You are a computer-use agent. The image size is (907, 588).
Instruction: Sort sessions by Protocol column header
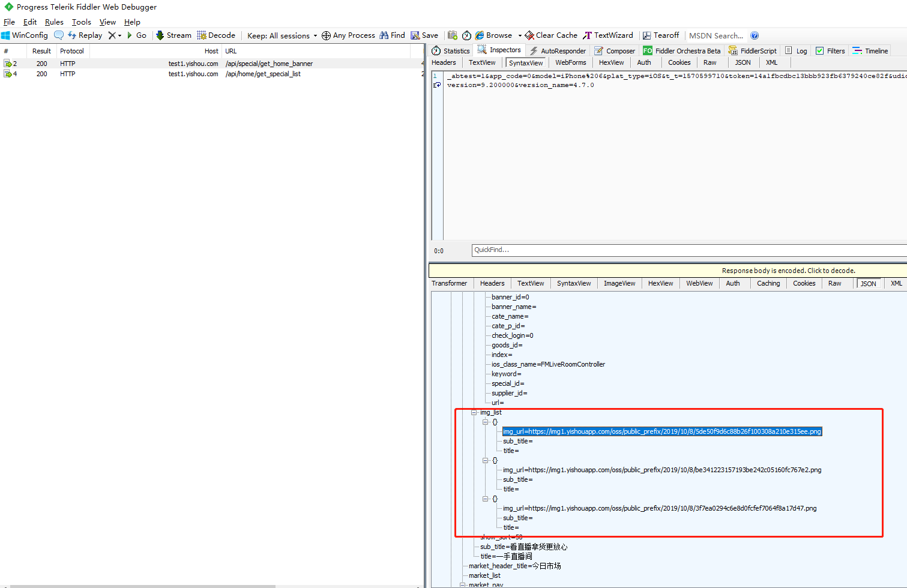pyautogui.click(x=72, y=51)
